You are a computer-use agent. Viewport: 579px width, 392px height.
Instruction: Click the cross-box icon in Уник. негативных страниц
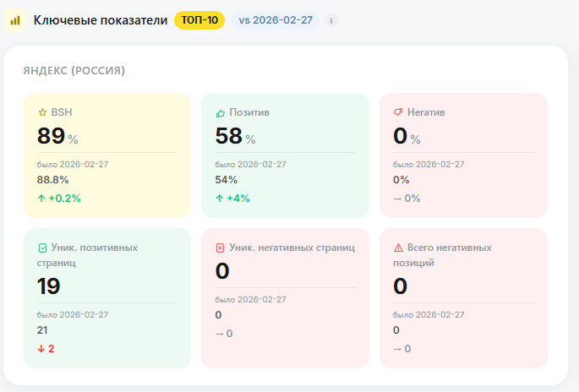point(220,248)
